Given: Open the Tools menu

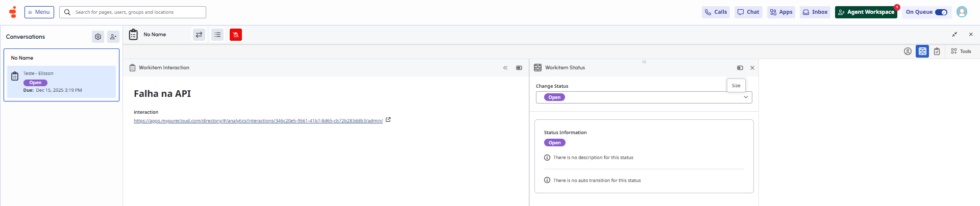Looking at the screenshot, I should click(961, 51).
